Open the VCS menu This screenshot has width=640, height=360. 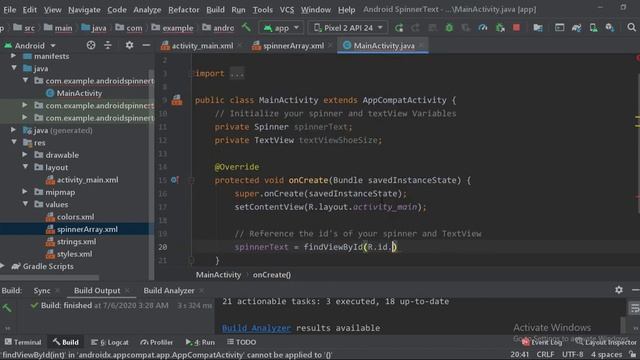(287, 9)
